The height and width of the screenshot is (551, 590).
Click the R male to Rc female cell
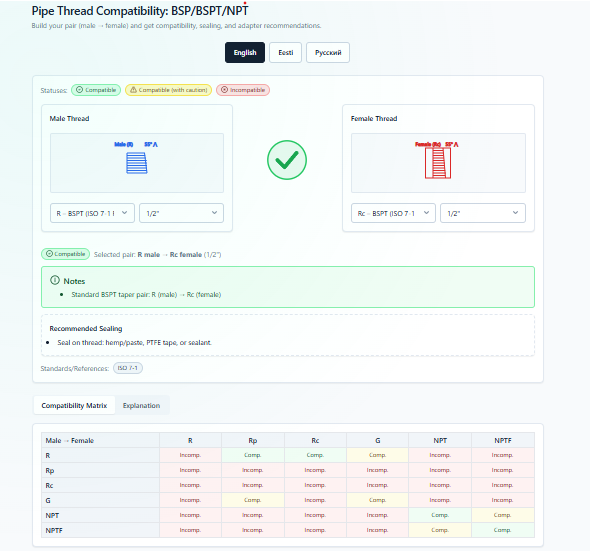[315, 455]
